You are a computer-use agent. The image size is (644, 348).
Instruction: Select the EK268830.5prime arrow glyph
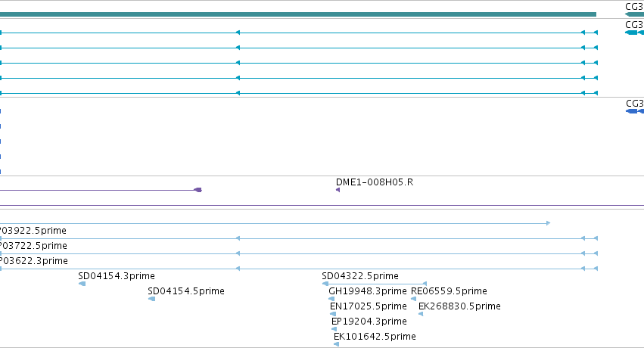point(421,314)
